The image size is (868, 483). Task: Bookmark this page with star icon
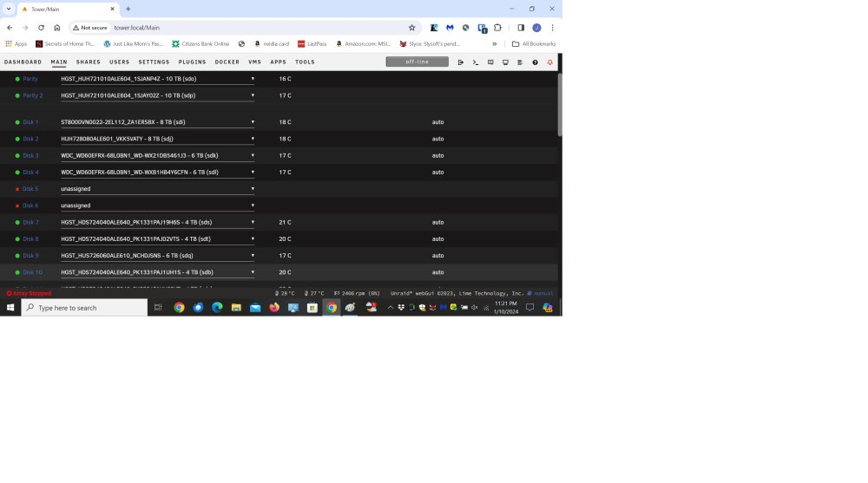411,28
